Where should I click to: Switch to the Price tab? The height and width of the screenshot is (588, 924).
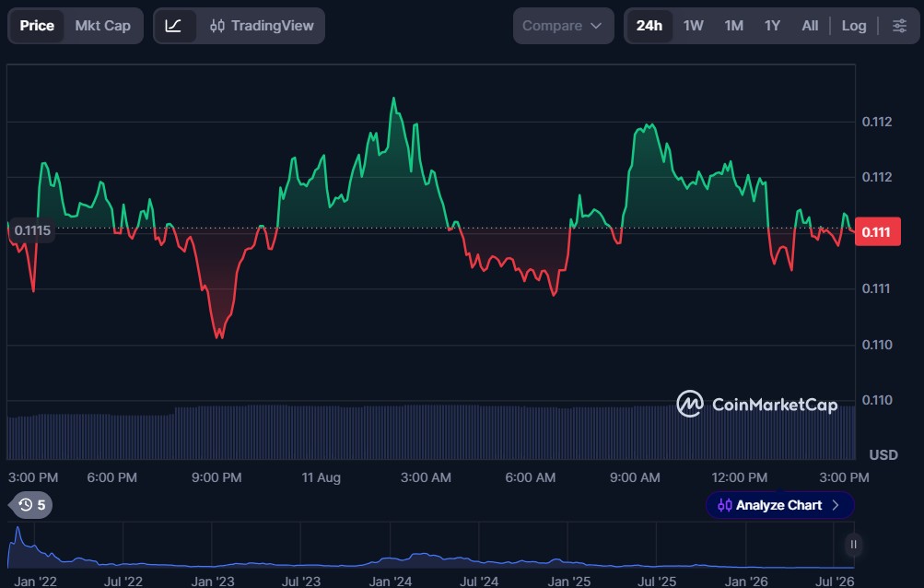37,26
